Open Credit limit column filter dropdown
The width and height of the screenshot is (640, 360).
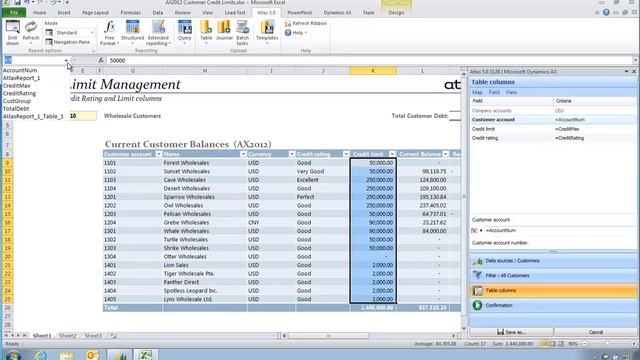[x=392, y=154]
